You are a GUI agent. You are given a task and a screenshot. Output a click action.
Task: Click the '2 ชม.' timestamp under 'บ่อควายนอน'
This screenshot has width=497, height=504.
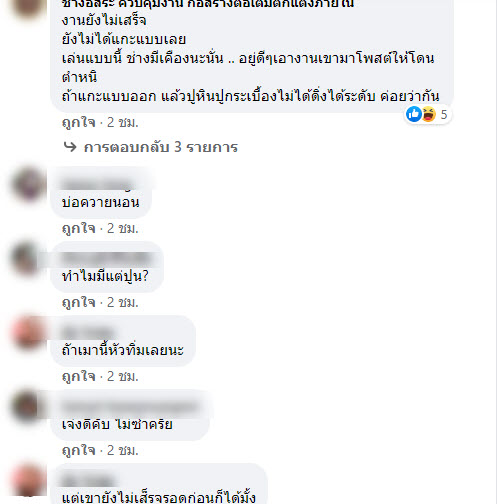pyautogui.click(x=122, y=229)
